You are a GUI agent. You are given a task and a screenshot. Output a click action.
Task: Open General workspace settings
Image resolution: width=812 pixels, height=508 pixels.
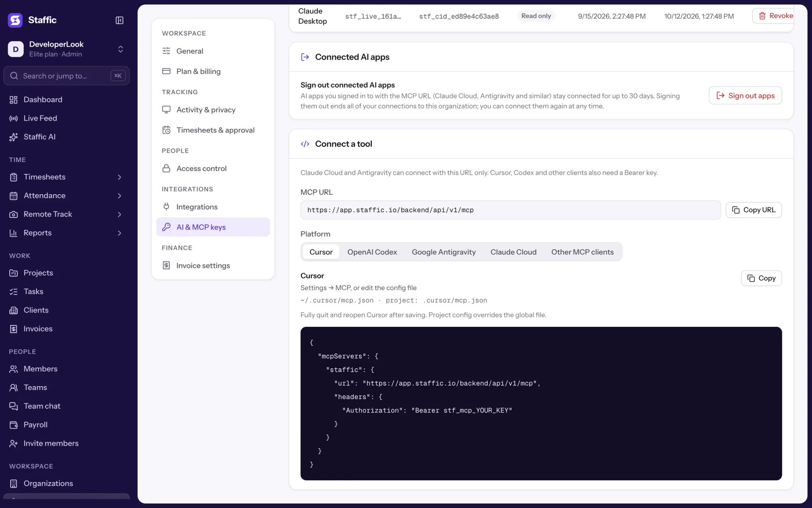(x=213, y=51)
